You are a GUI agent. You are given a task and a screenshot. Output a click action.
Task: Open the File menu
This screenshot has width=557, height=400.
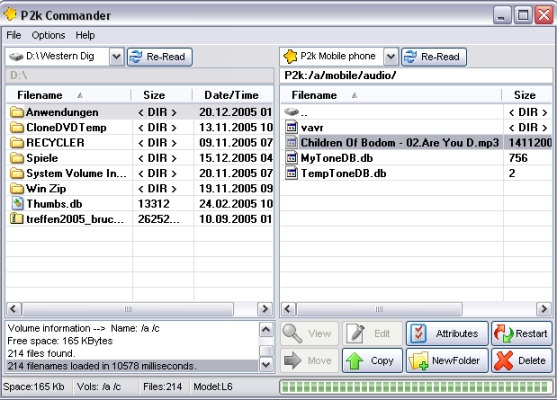(14, 35)
